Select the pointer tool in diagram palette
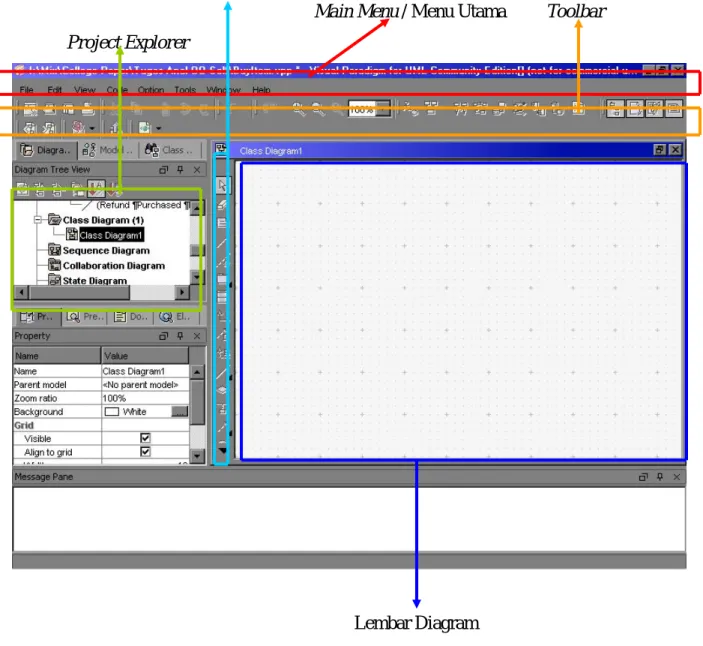This screenshot has width=703, height=646. (222, 186)
